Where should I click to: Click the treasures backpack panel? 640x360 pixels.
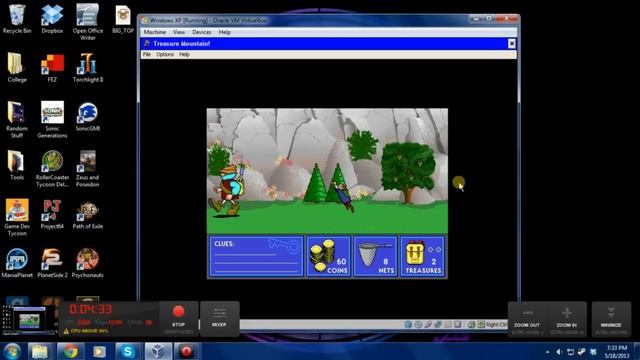(x=422, y=256)
